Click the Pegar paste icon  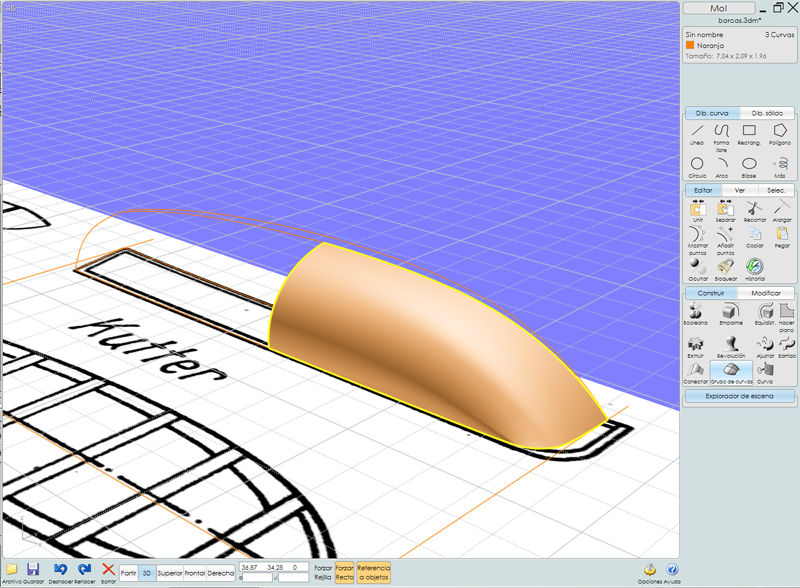pos(782,237)
